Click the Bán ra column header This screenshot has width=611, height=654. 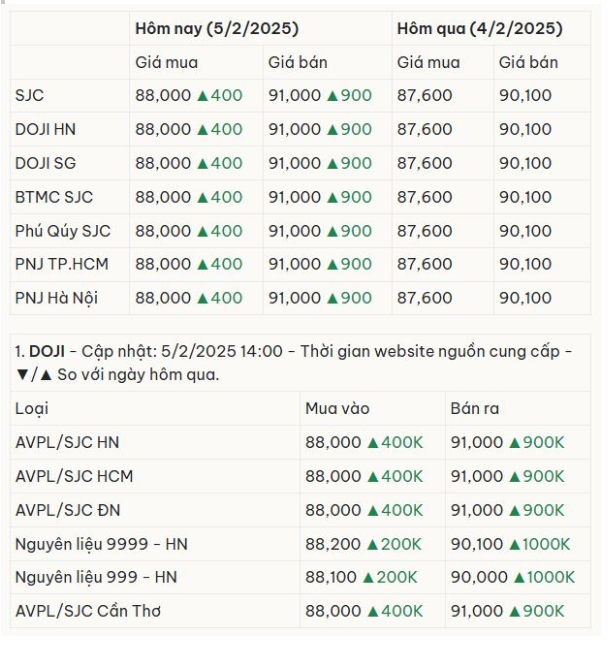(x=475, y=409)
